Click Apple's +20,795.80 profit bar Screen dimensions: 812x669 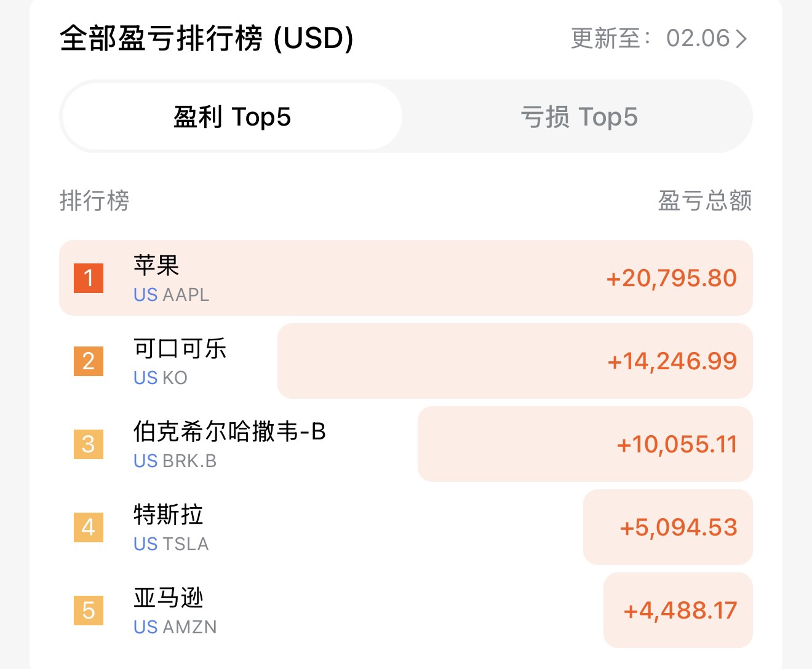click(672, 278)
